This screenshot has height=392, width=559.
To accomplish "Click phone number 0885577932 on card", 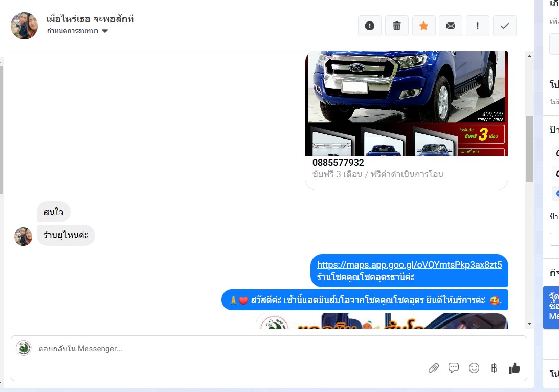I will click(338, 163).
